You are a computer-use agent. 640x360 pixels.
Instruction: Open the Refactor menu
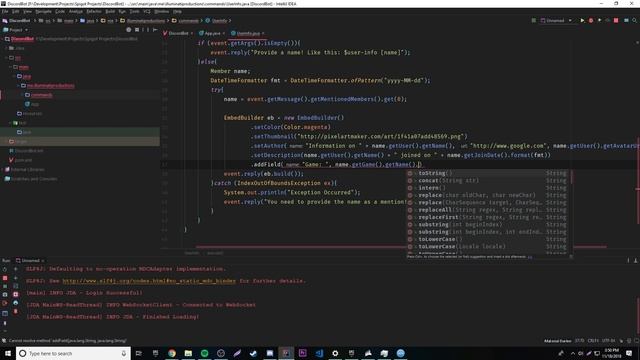(93, 11)
